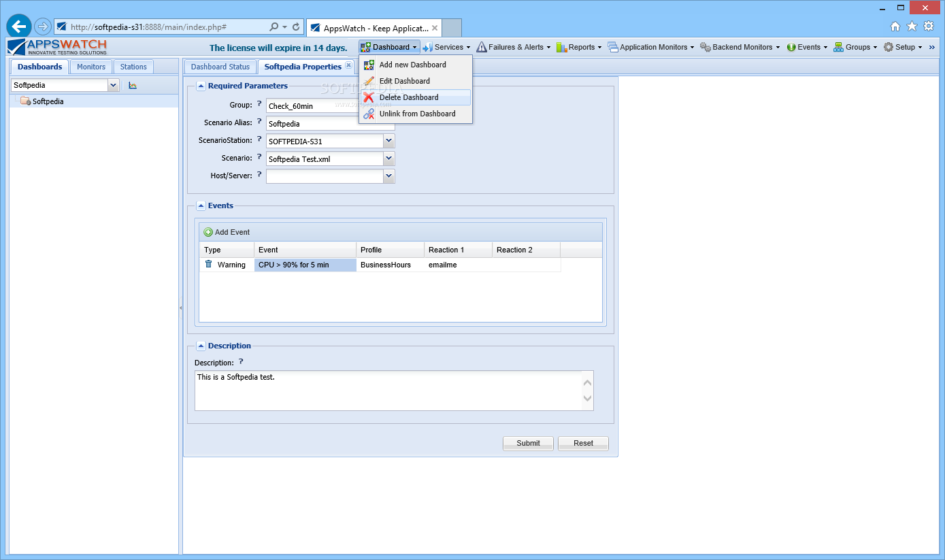The height and width of the screenshot is (560, 945).
Task: Click the chart icon beside Softpedia dropdown
Action: [x=133, y=85]
